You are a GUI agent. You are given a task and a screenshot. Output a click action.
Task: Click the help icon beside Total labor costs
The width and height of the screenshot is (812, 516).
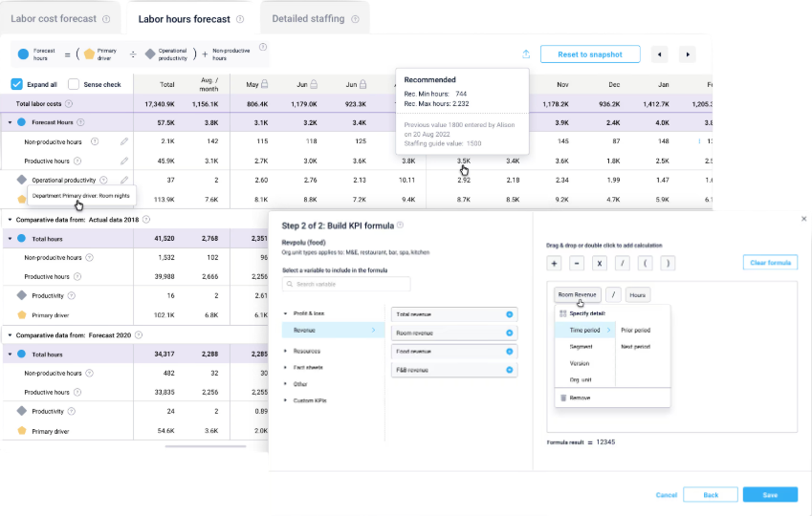point(69,103)
